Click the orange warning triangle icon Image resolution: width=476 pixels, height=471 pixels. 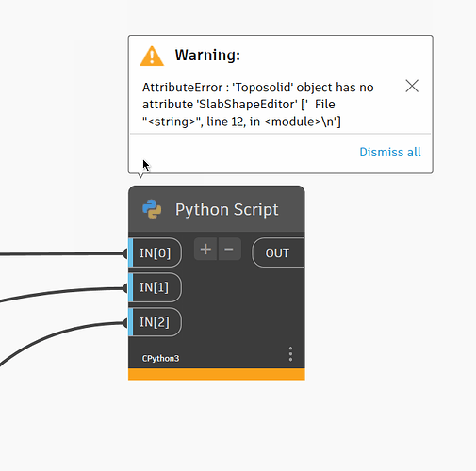pos(152,57)
